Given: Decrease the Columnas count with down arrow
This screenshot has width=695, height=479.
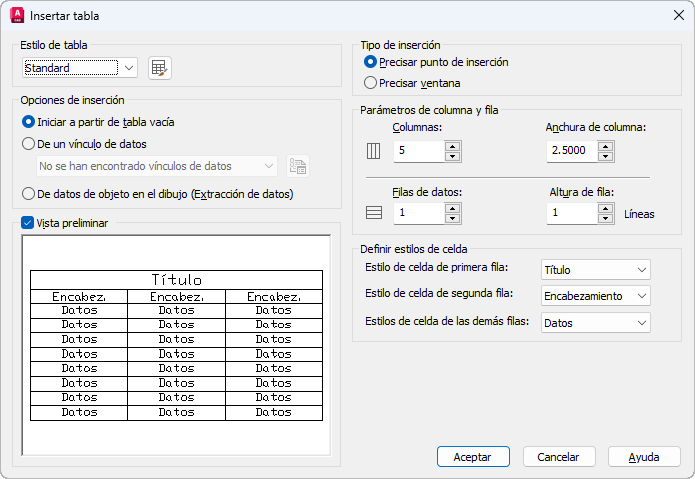Looking at the screenshot, I should point(452,156).
